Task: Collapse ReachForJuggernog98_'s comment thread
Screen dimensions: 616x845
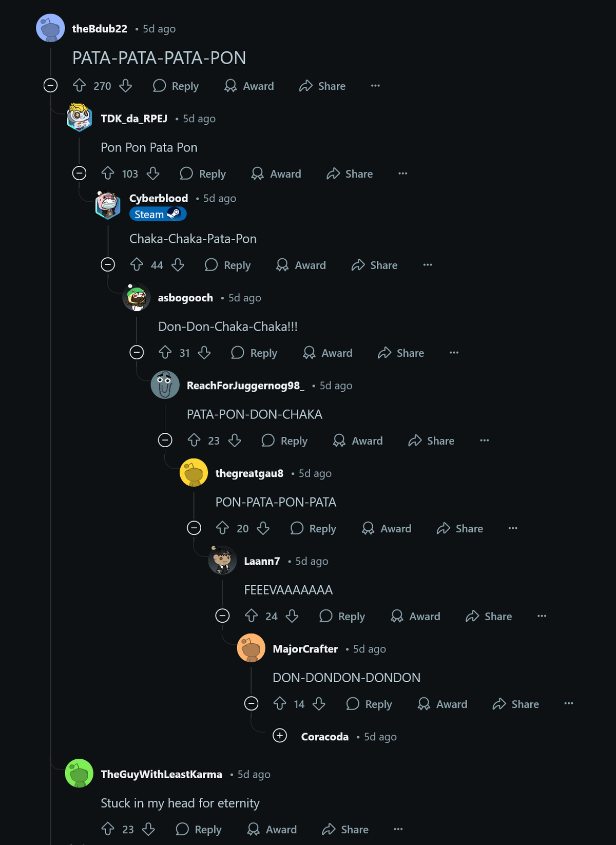Action: tap(165, 440)
